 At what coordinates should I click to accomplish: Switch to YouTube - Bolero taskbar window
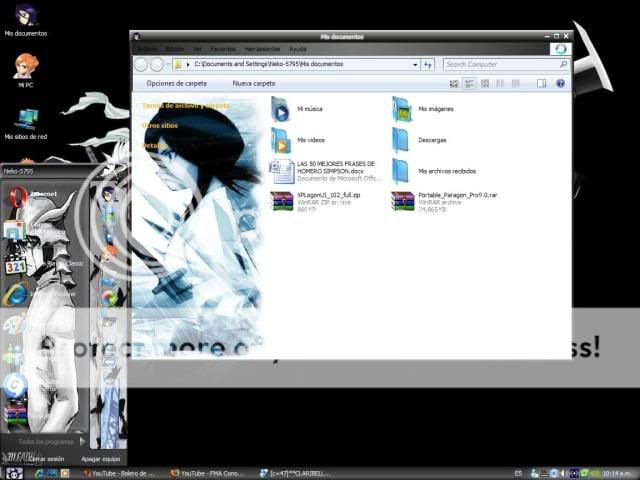point(119,473)
